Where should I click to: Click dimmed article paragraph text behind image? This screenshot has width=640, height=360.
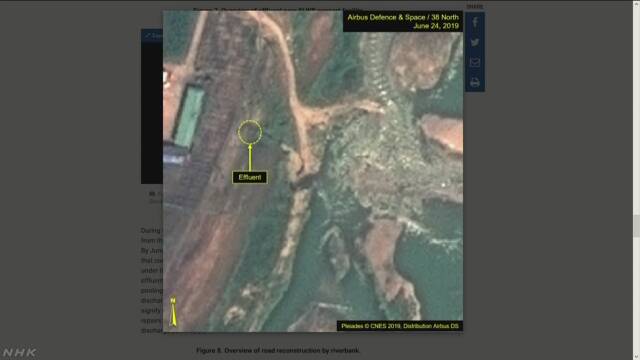[x=151, y=280]
